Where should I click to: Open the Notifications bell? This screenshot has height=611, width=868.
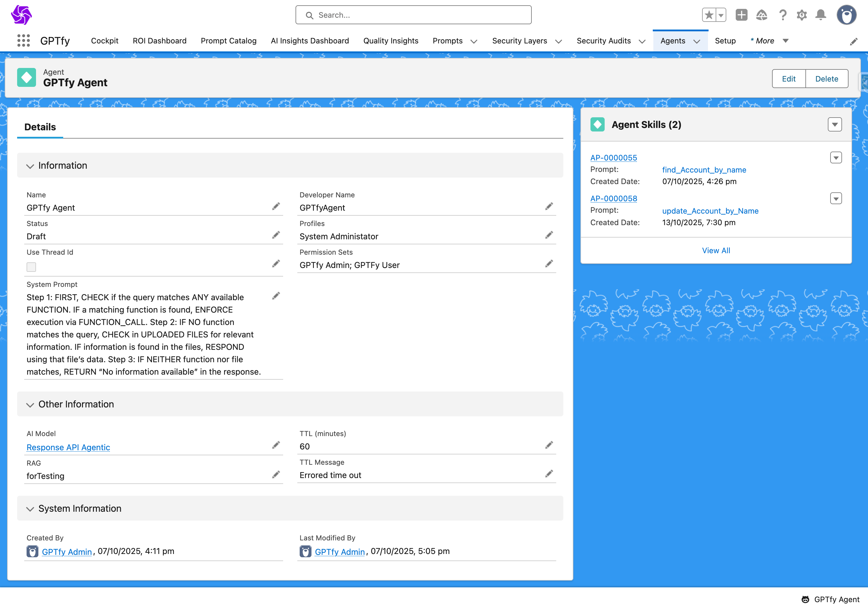click(x=820, y=15)
